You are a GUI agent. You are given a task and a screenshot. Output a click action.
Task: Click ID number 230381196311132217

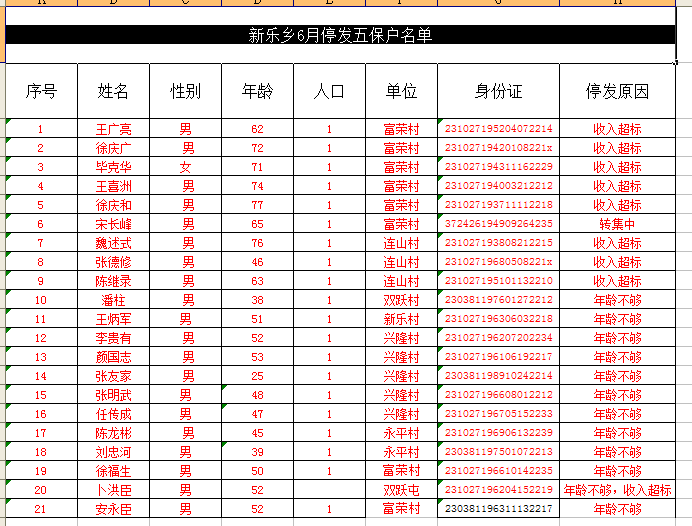coord(498,508)
